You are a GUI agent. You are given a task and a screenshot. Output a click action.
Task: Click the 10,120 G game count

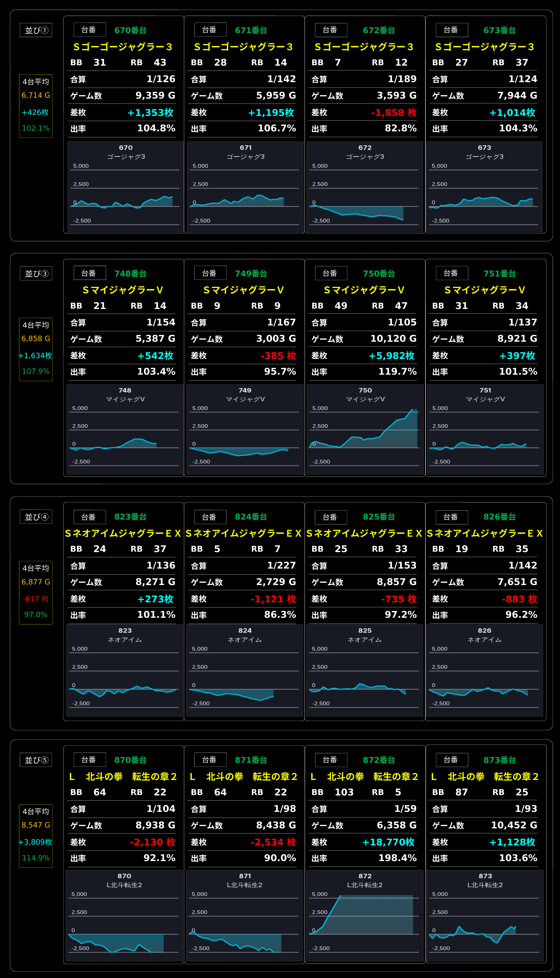(394, 339)
